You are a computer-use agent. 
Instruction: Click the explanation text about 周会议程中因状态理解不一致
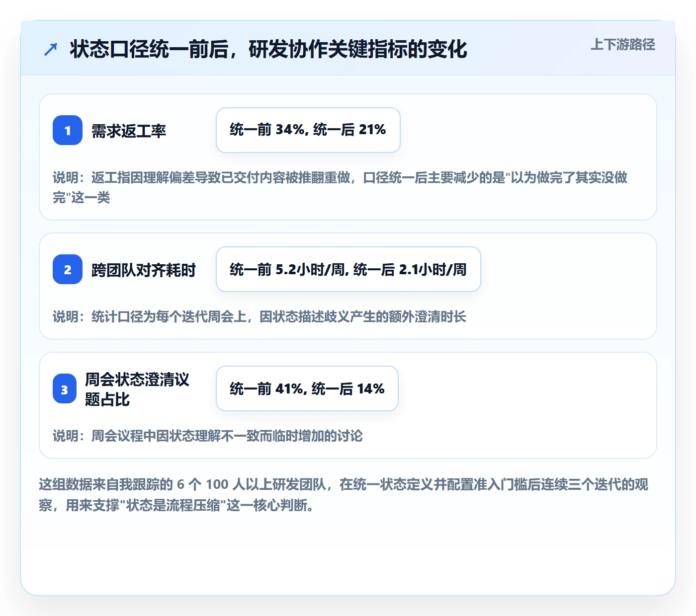[x=208, y=436]
